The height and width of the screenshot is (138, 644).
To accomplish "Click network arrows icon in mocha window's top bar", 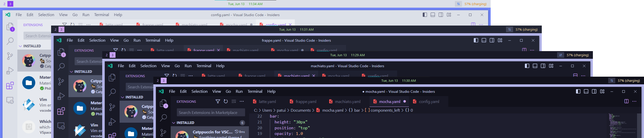I will (x=612, y=80).
